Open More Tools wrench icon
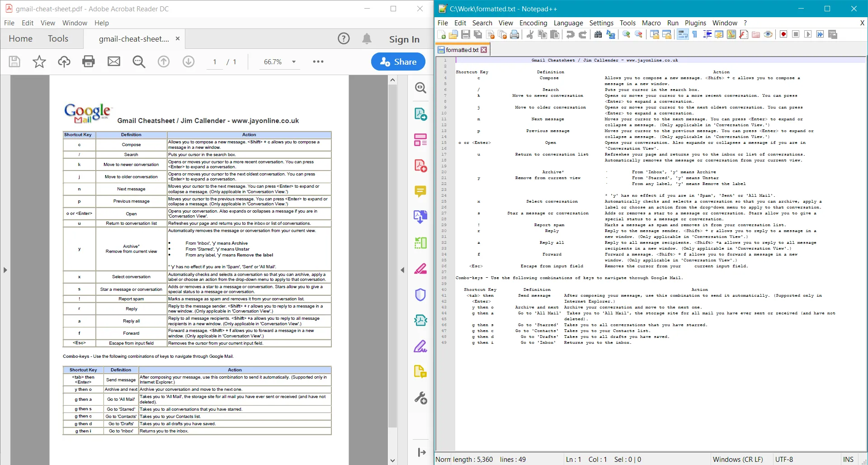Viewport: 868px width, 465px height. click(x=420, y=398)
